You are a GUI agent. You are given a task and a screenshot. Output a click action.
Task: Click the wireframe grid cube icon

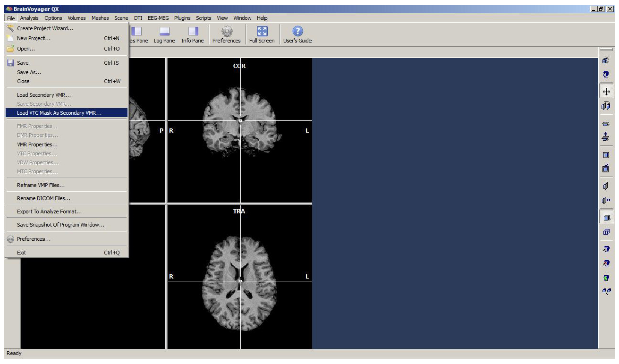click(x=606, y=232)
